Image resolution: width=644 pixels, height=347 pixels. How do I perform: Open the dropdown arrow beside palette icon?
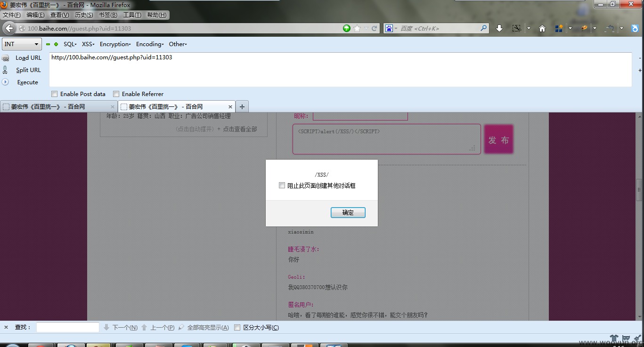595,28
